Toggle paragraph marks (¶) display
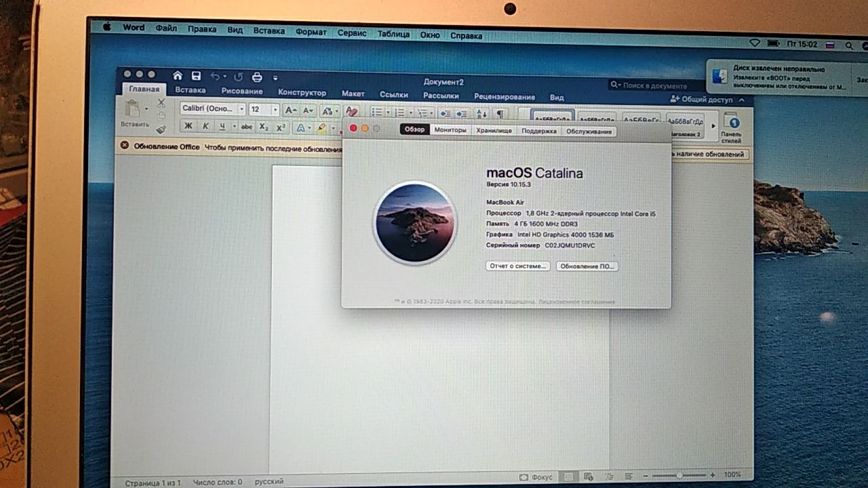 pos(500,113)
